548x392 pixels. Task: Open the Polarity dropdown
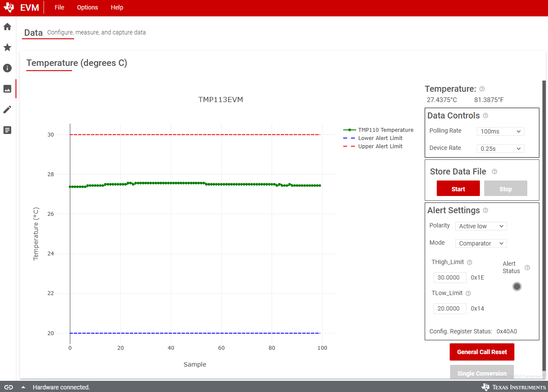click(x=481, y=226)
